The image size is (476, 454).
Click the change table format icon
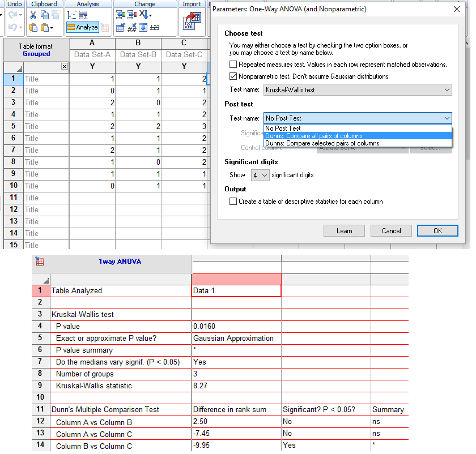pos(121,28)
